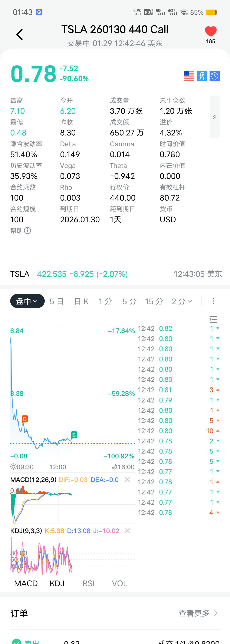The height and width of the screenshot is (644, 230).
Task: Switch chart to 5日 view
Action: 57,302
